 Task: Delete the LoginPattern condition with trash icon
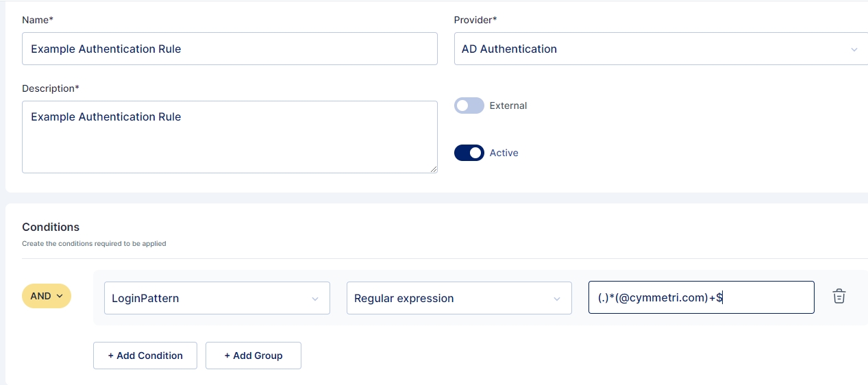839,297
